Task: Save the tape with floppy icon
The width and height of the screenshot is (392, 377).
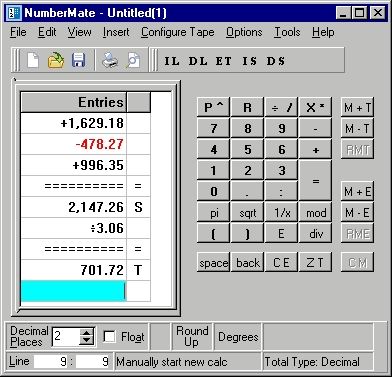Action: tap(79, 61)
